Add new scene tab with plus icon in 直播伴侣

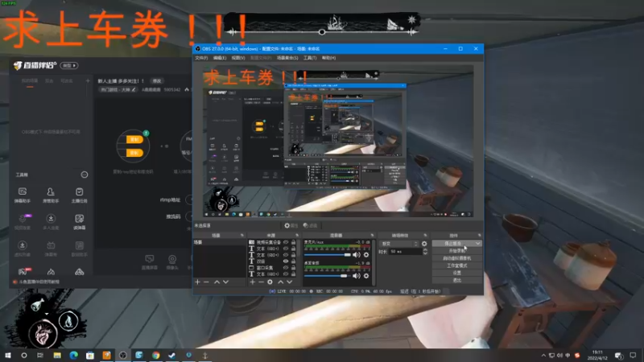pyautogui.click(x=88, y=81)
